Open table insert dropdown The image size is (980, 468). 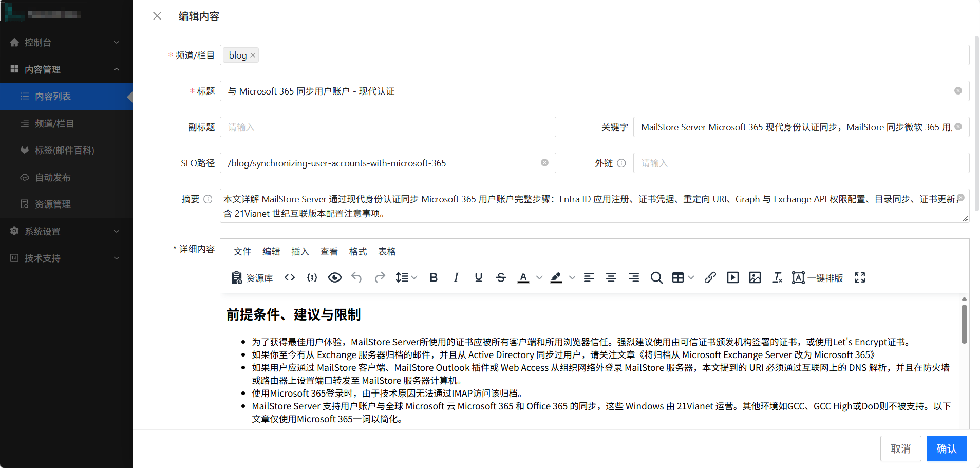[x=683, y=278]
